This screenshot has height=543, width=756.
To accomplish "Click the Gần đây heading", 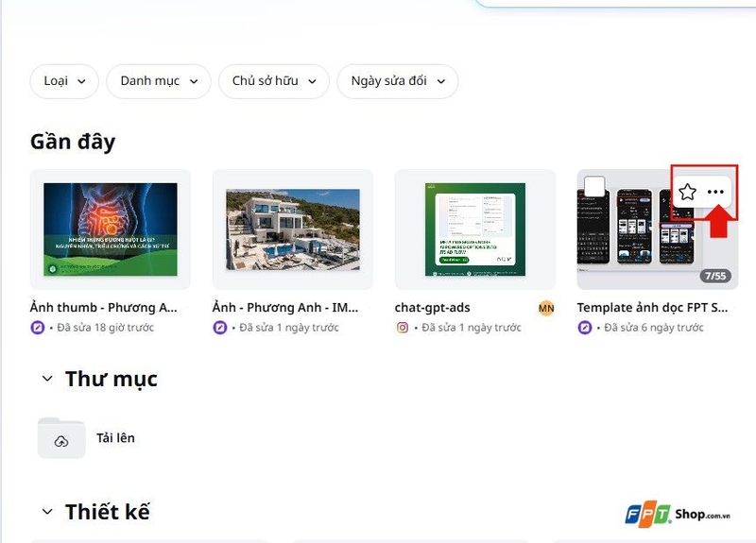I will coord(73,142).
